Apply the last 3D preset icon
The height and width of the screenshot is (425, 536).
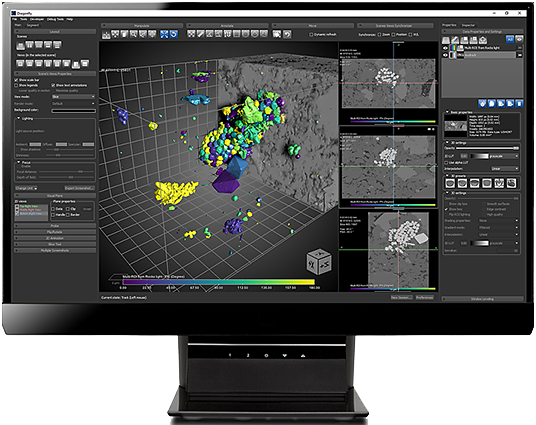(x=511, y=184)
